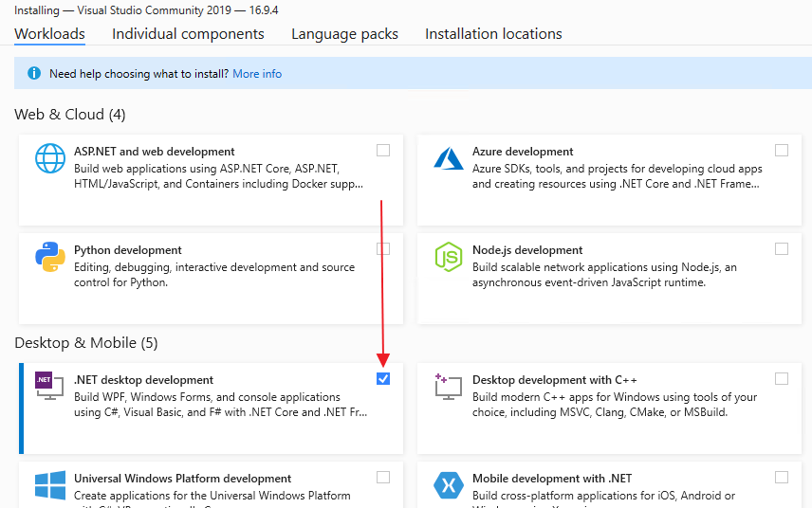The height and width of the screenshot is (508, 812).
Task: Switch to the Individual components tab
Action: click(188, 34)
